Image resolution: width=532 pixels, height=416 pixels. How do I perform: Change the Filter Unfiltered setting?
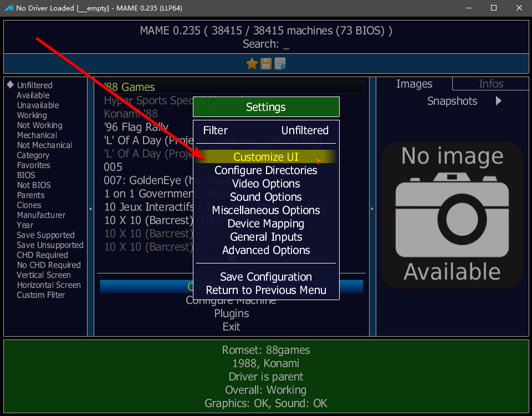click(266, 130)
